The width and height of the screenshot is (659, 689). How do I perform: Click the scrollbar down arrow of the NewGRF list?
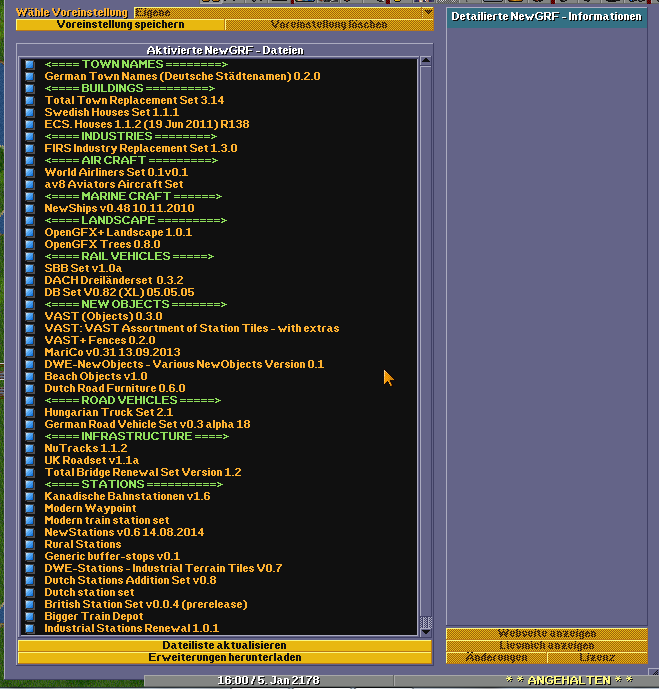click(426, 629)
